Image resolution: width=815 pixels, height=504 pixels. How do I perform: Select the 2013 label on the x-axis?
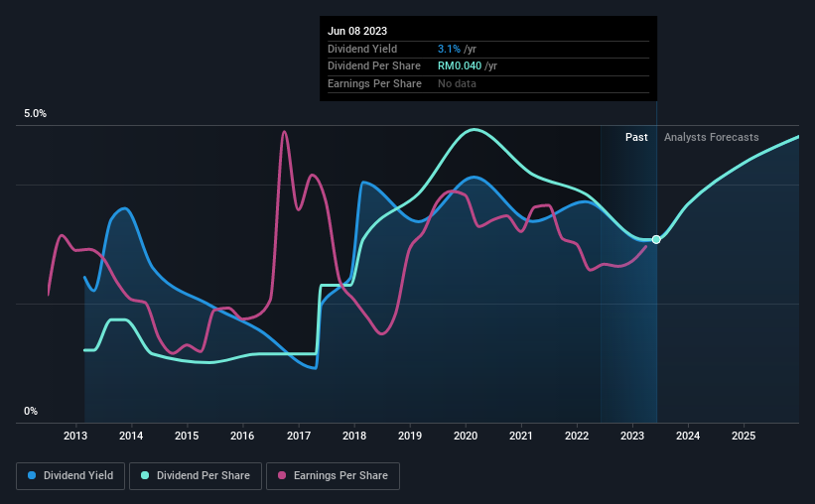75,436
